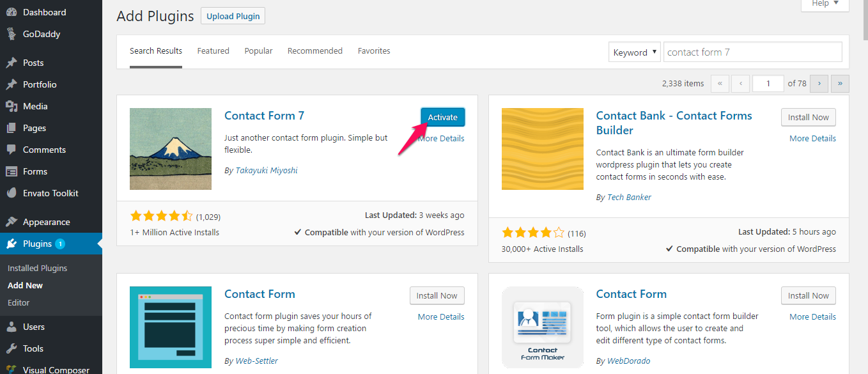Viewport: 868px width, 374px height.
Task: Open Tech Banker author link
Action: [629, 197]
